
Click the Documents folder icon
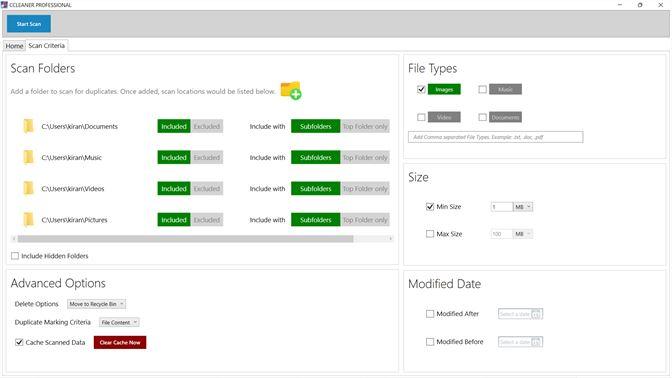(28, 126)
